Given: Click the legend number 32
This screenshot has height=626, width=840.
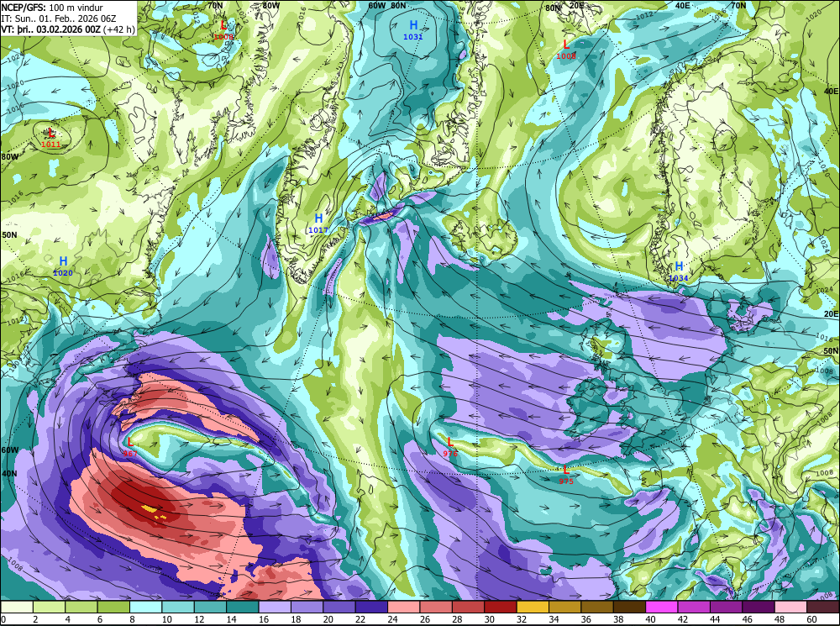Looking at the screenshot, I should [x=521, y=619].
